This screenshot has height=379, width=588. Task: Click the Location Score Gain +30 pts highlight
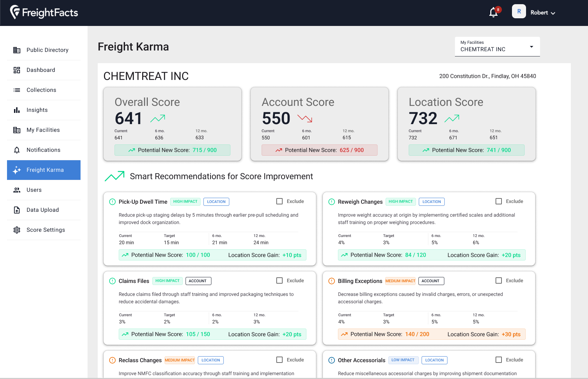(x=511, y=334)
